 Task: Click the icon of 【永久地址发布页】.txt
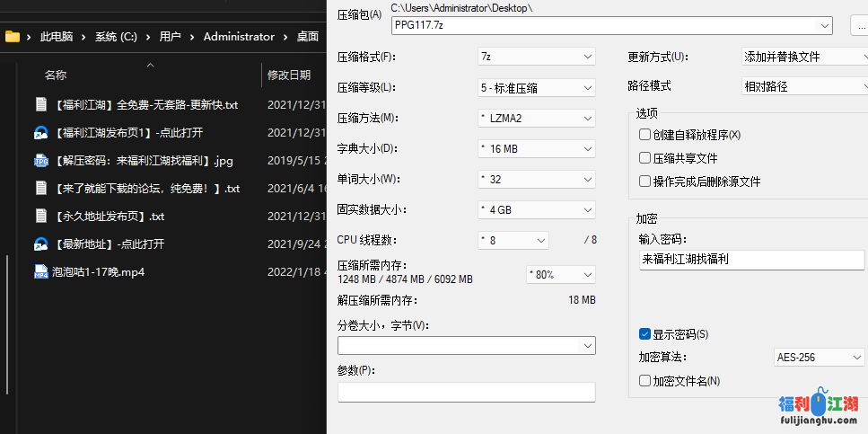[x=40, y=216]
